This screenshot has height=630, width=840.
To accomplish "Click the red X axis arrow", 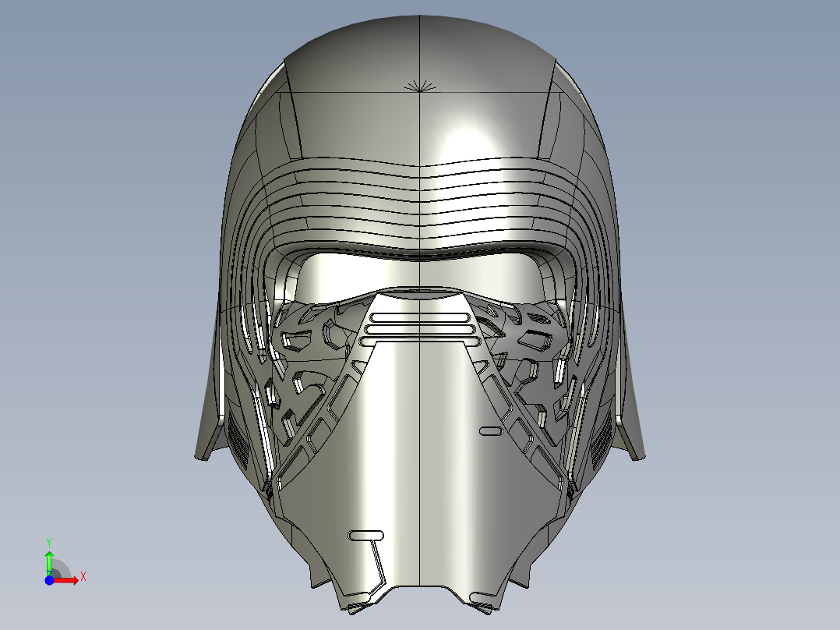I will [65, 580].
